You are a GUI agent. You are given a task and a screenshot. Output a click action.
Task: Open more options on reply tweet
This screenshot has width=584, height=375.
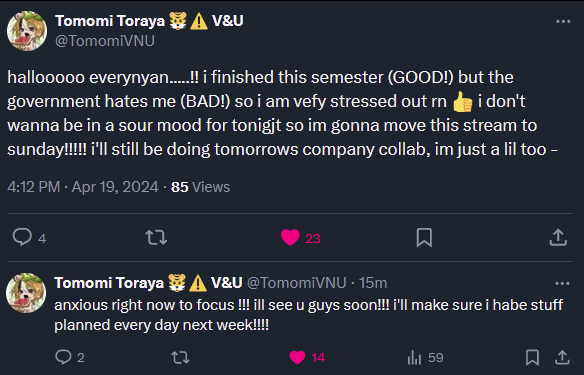click(562, 283)
